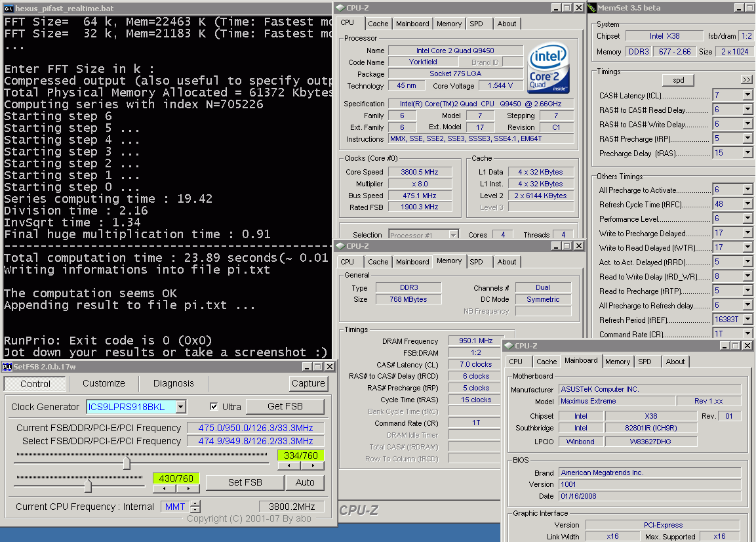Open About tab in CPU-Z Motherboard window
This screenshot has height=542, width=756.
pyautogui.click(x=675, y=362)
